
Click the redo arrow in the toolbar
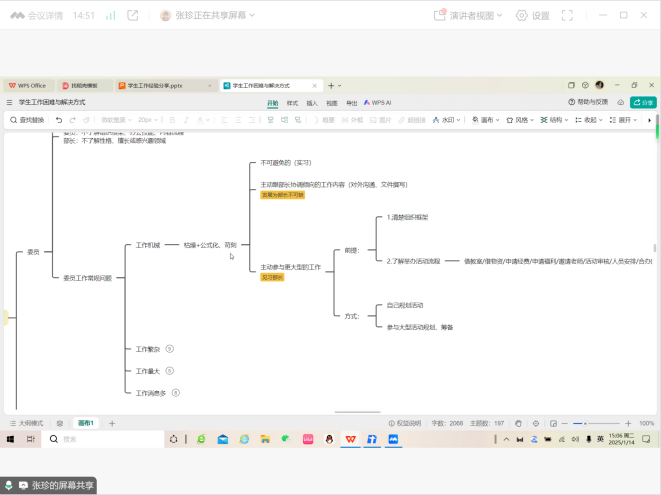click(x=72, y=120)
